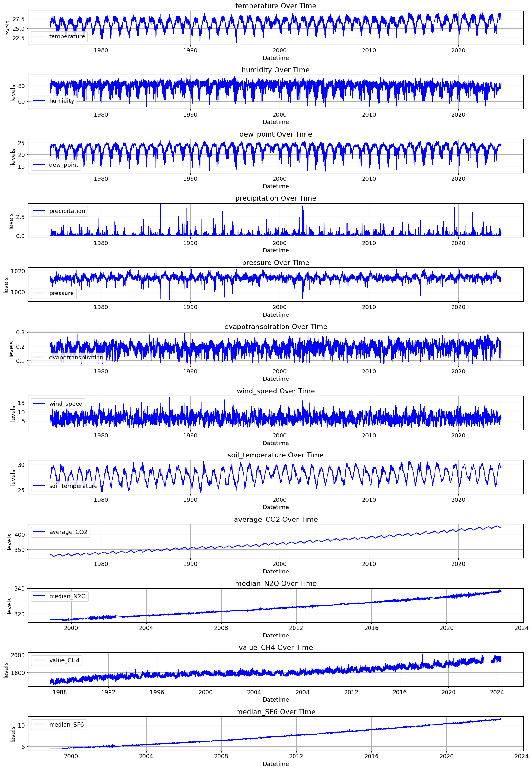This screenshot has height=770, width=532.
Task: Click the precipitation legend entry
Action: click(x=59, y=211)
